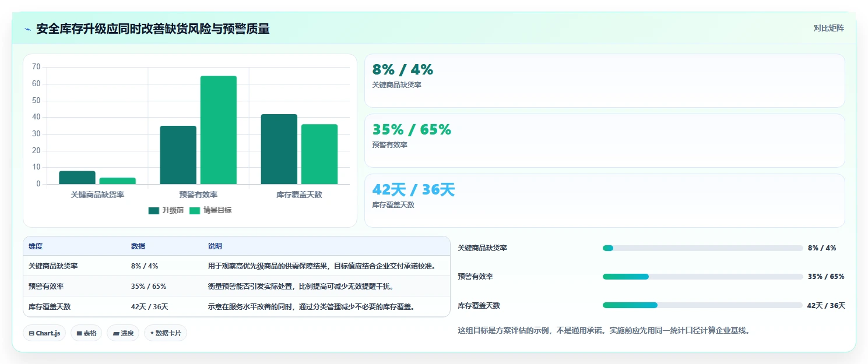Click the dark 升级前 bar for 关键商品缺货率
The image size is (868, 364).
point(77,178)
